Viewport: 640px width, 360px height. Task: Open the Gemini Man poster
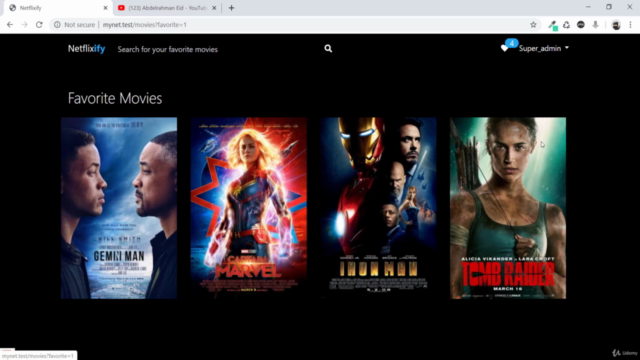[x=119, y=208]
